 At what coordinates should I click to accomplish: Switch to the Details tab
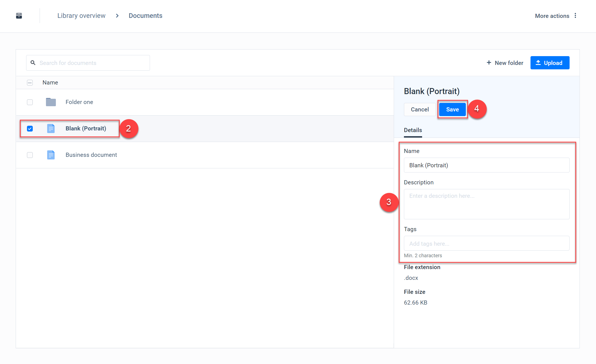click(413, 130)
